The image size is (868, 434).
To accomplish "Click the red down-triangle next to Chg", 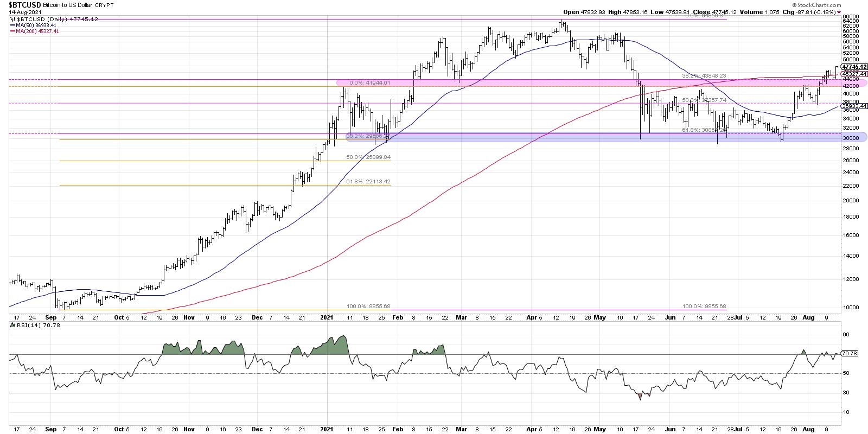I will (839, 12).
